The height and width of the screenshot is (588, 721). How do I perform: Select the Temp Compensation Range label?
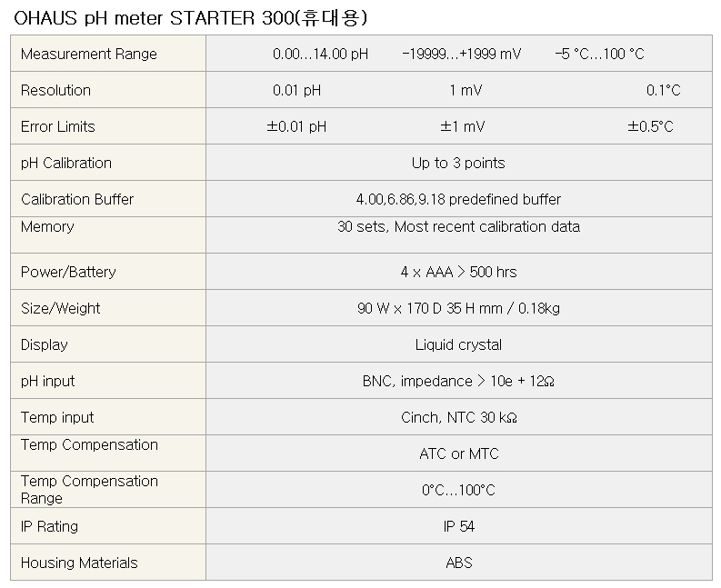point(89,489)
